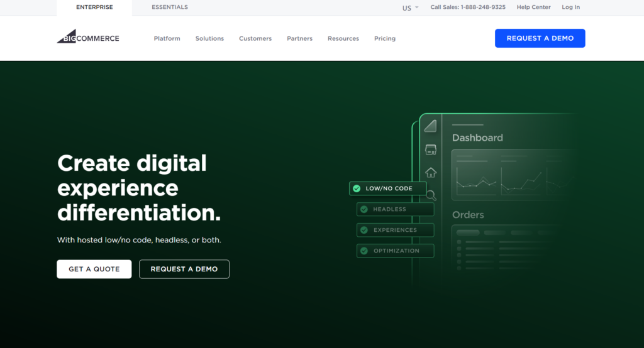Click Call Sales phone number link

pos(468,7)
